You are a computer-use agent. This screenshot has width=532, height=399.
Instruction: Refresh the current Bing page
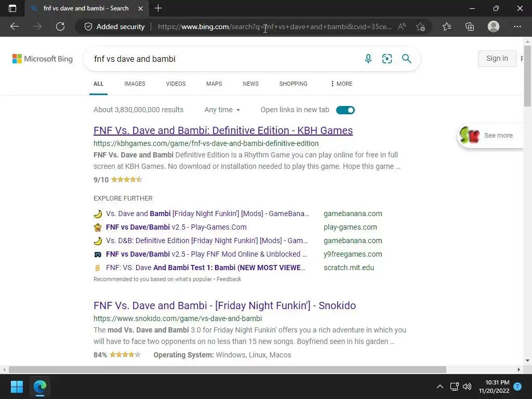(x=60, y=26)
